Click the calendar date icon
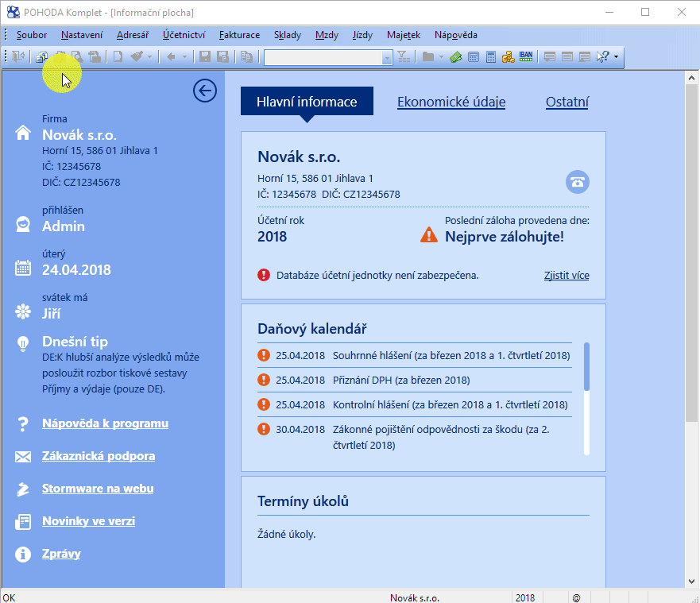The height and width of the screenshot is (603, 700). click(23, 268)
